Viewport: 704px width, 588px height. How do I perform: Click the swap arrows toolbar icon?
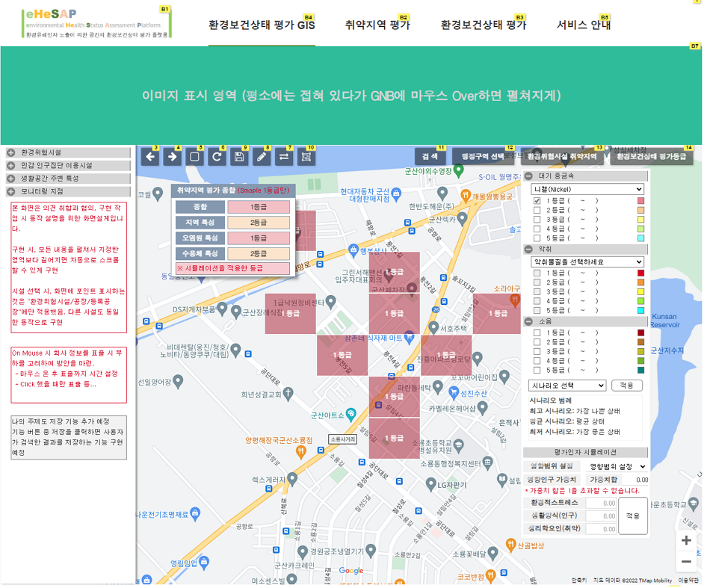pyautogui.click(x=283, y=157)
